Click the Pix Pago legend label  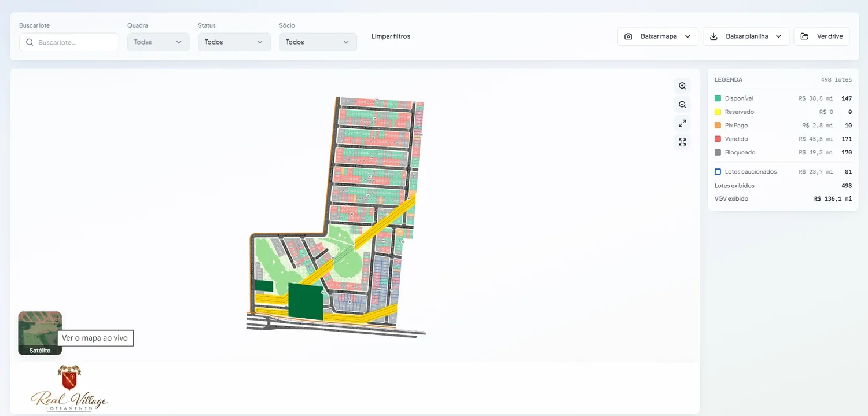click(x=736, y=126)
